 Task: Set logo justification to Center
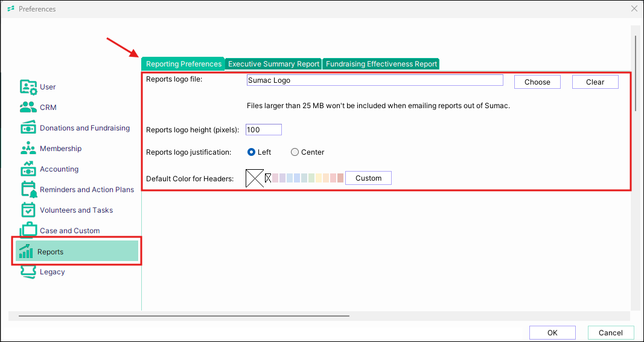(295, 152)
